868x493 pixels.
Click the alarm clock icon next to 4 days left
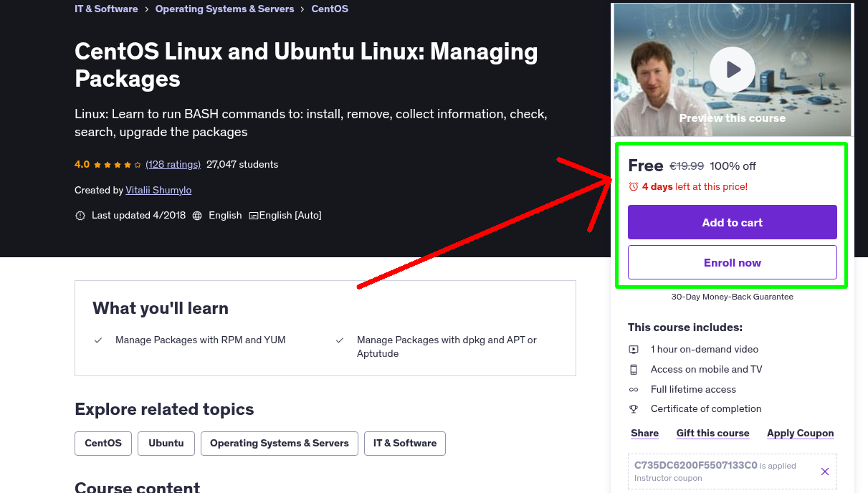[633, 186]
